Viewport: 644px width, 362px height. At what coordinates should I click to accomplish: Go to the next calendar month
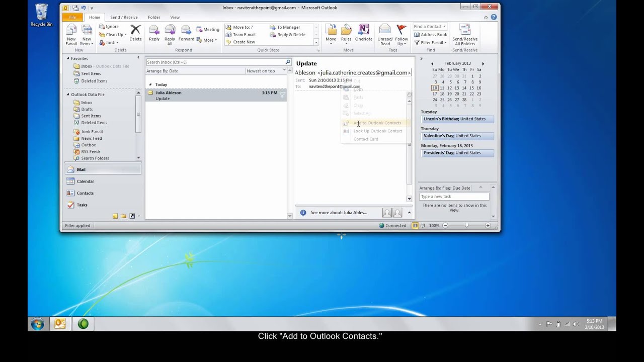[483, 64]
